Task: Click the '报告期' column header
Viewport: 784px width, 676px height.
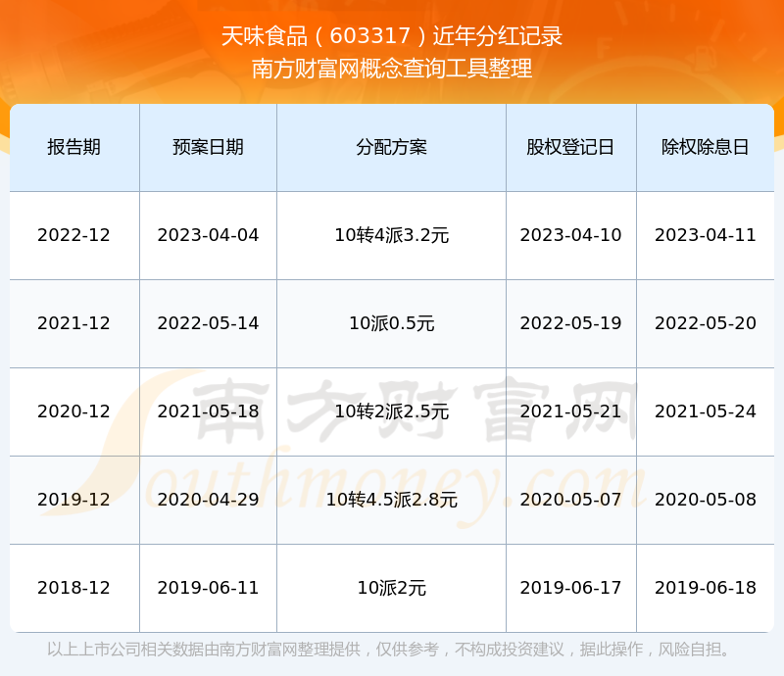Action: pyautogui.click(x=74, y=147)
